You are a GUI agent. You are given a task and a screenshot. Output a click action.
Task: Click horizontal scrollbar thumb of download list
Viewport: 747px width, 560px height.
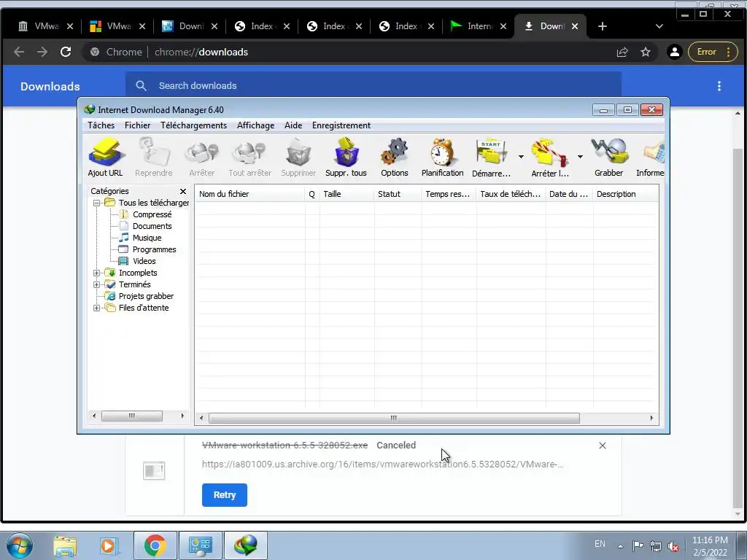click(x=394, y=418)
